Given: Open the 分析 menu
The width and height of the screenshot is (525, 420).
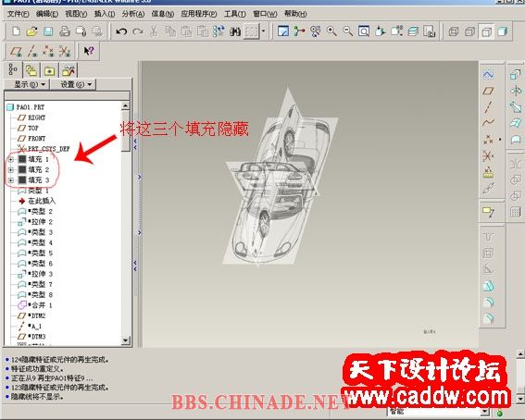Looking at the screenshot, I should [133, 14].
